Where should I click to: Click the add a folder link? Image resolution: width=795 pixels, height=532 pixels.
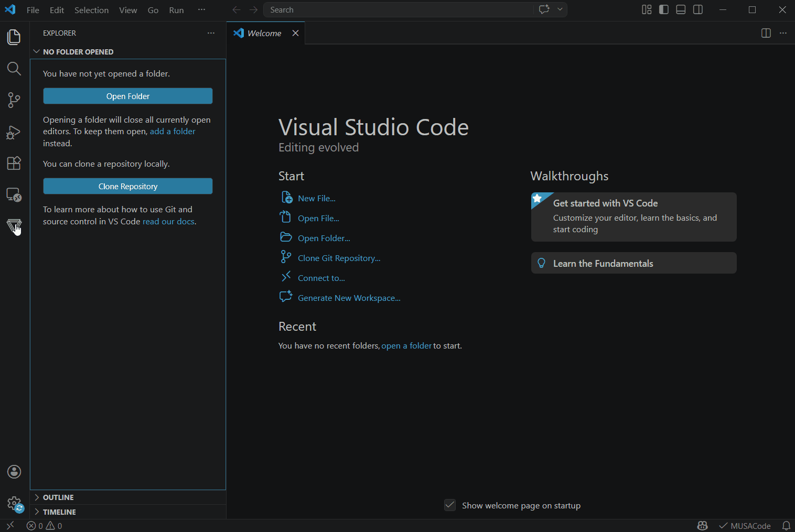click(x=173, y=132)
